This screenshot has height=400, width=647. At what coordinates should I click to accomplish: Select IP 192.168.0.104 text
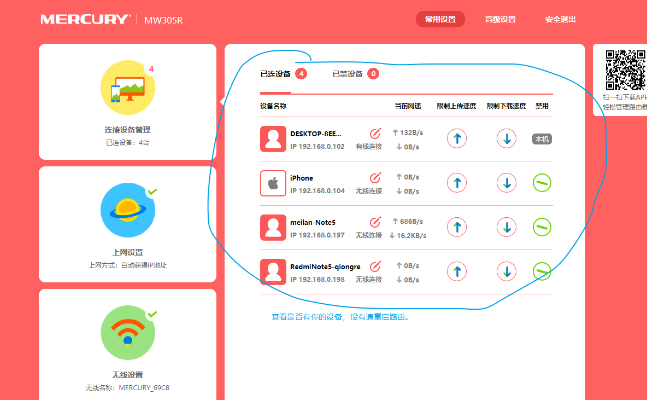317,191
